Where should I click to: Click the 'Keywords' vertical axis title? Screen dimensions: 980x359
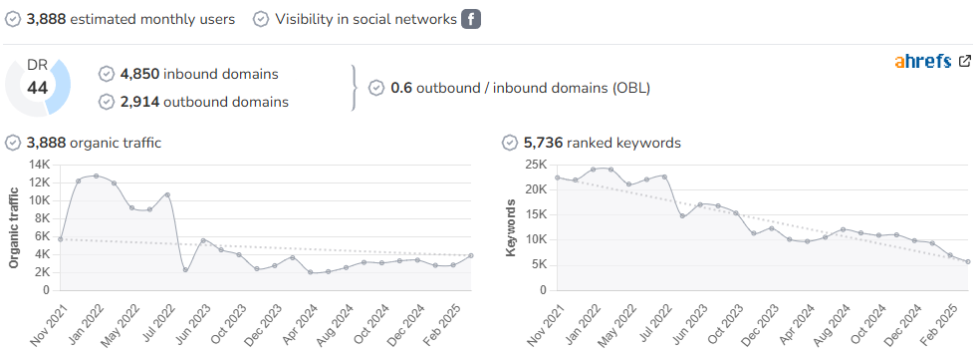(x=511, y=227)
